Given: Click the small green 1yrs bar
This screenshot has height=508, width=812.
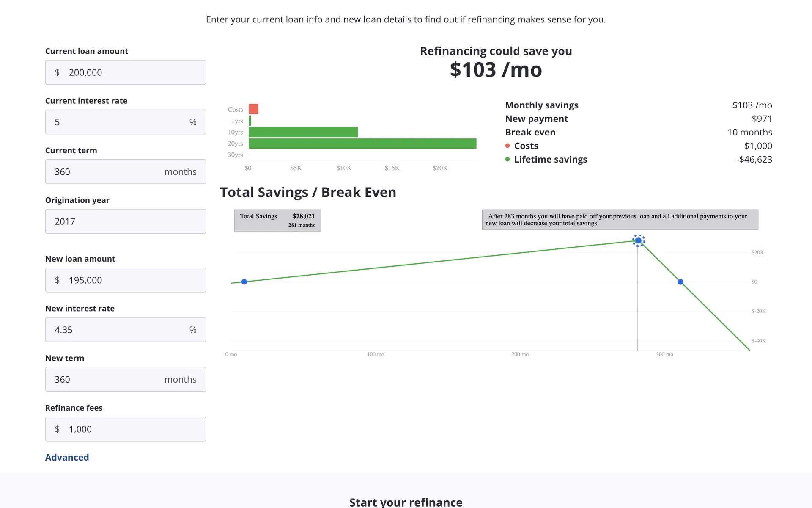Looking at the screenshot, I should point(250,121).
